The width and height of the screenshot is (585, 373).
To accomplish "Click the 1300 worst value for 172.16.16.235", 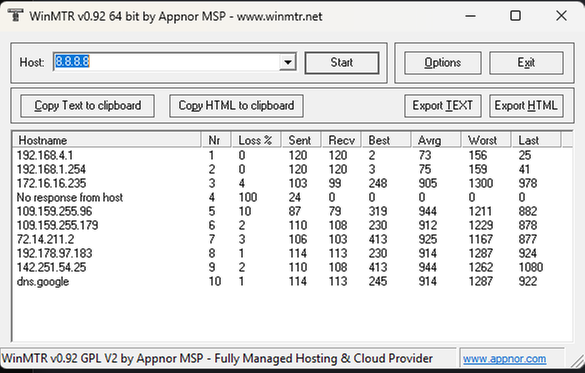I will click(481, 184).
